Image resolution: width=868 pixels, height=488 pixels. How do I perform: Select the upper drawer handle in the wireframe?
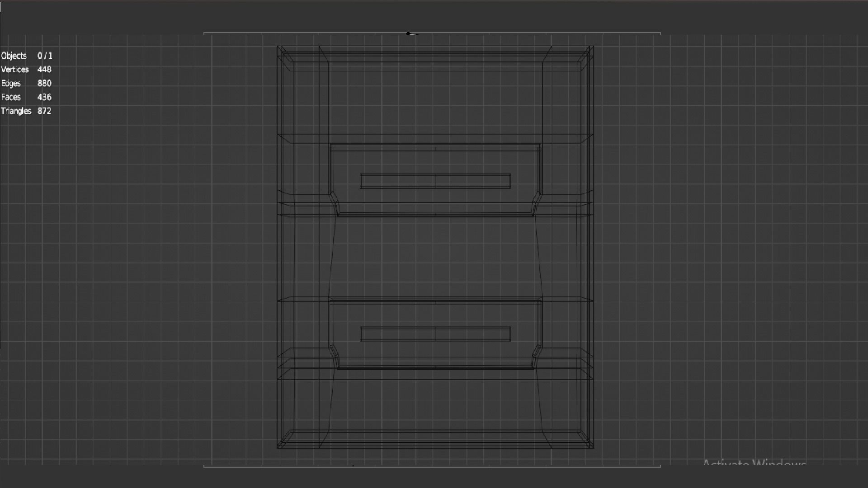point(435,181)
